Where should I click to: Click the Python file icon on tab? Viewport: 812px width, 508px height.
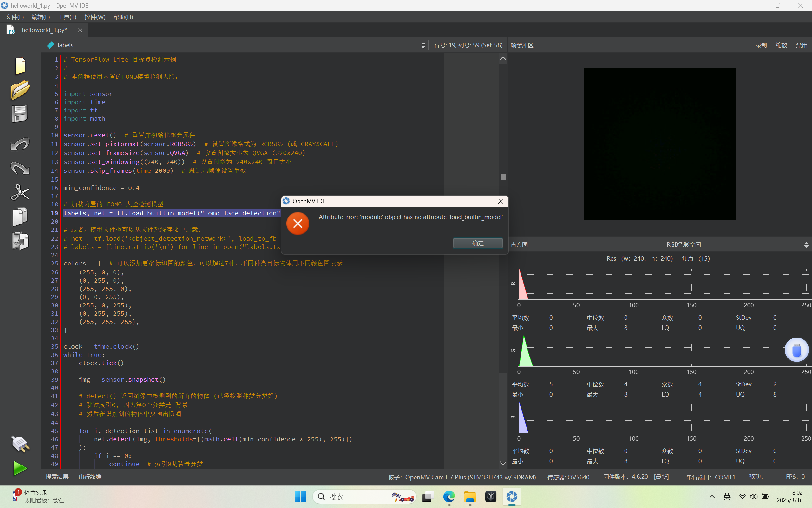(x=11, y=30)
